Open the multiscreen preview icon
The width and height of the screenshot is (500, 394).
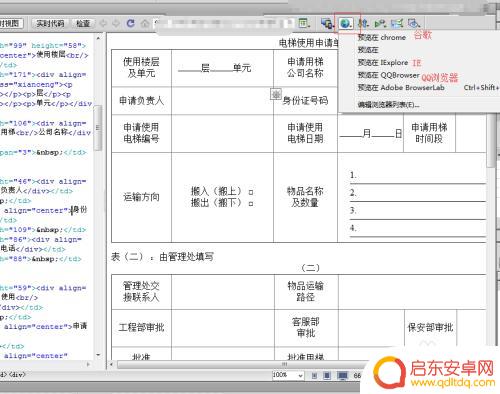tap(326, 23)
